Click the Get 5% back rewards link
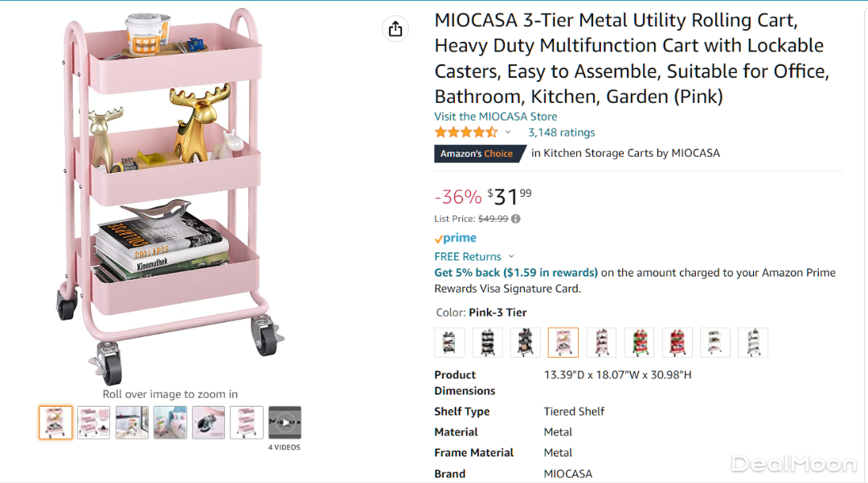 click(x=516, y=272)
